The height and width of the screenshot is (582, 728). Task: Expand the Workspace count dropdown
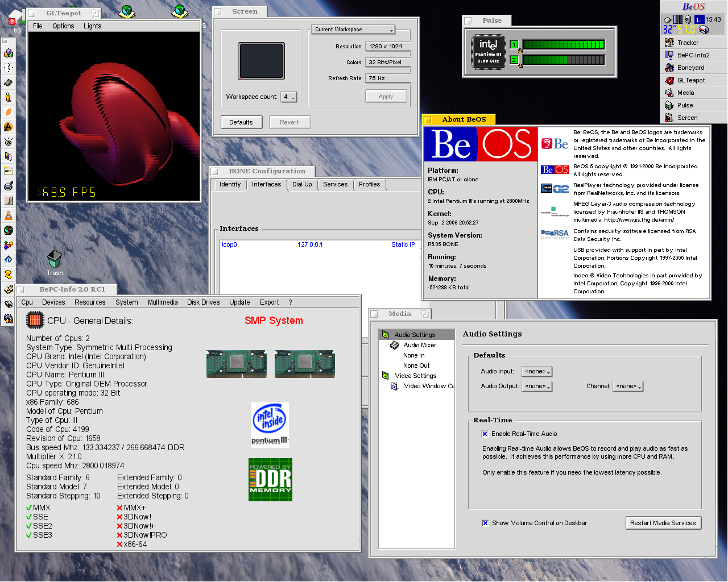tap(289, 97)
